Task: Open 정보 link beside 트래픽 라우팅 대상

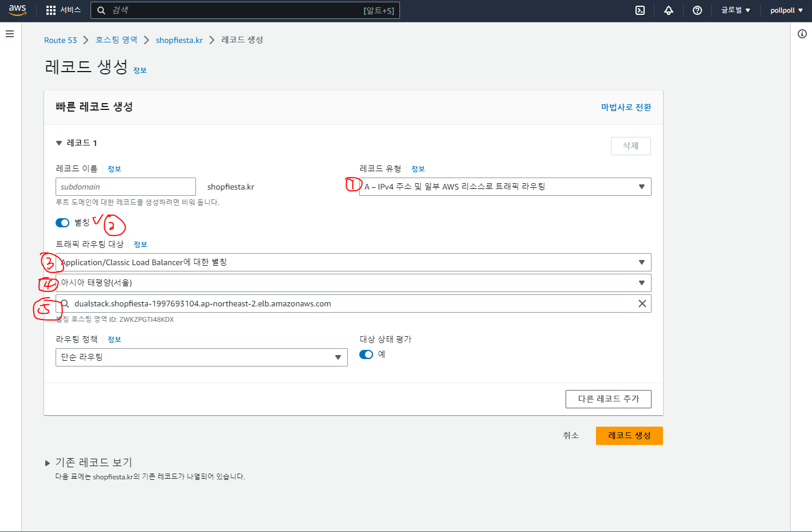Action: 140,245
